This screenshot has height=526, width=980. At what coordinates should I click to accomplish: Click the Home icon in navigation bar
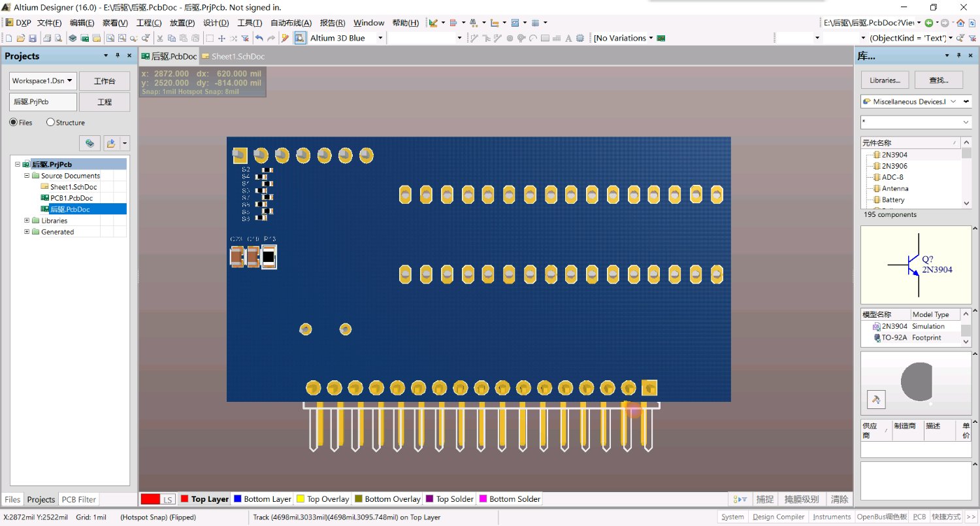pyautogui.click(x=960, y=23)
